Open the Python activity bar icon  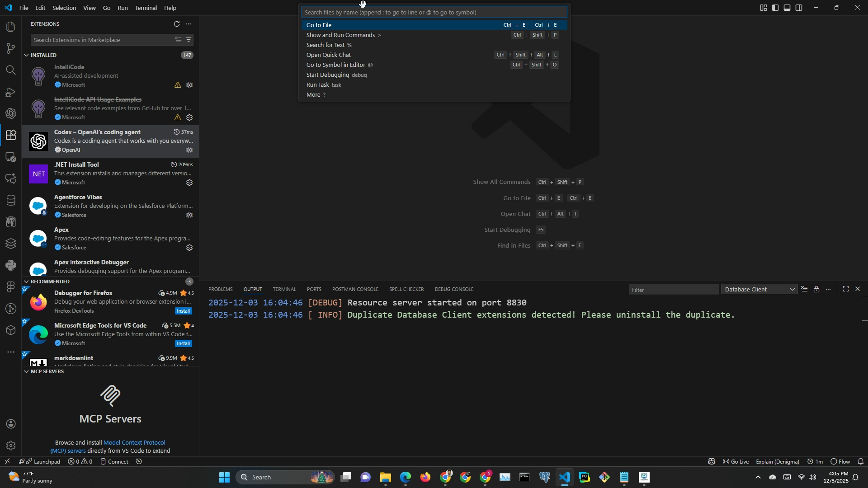(x=10, y=265)
